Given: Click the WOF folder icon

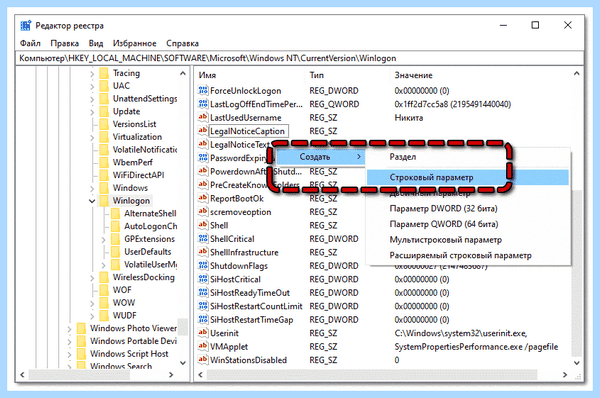Looking at the screenshot, I should pos(104,290).
